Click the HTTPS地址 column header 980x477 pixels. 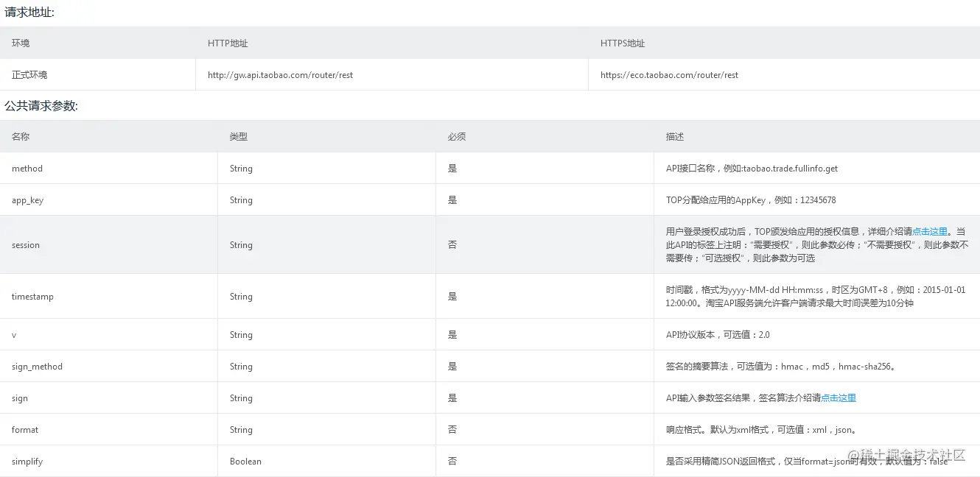point(623,43)
